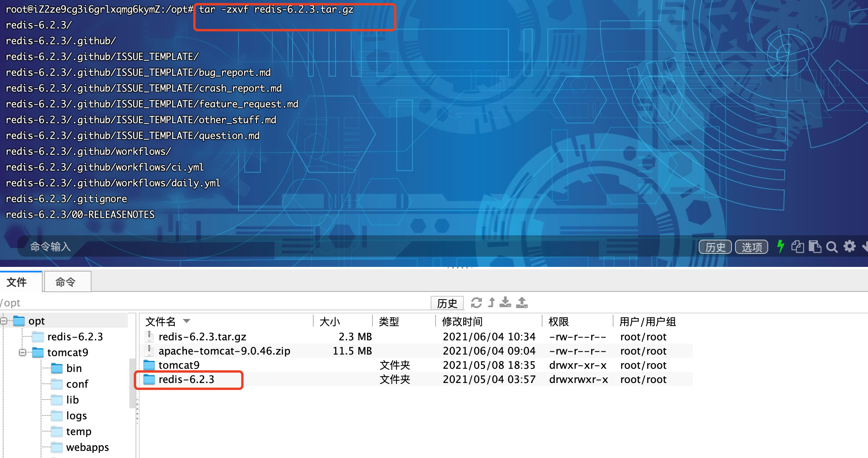Click the 11.5 MB size cell
868x458 pixels.
pyautogui.click(x=352, y=351)
